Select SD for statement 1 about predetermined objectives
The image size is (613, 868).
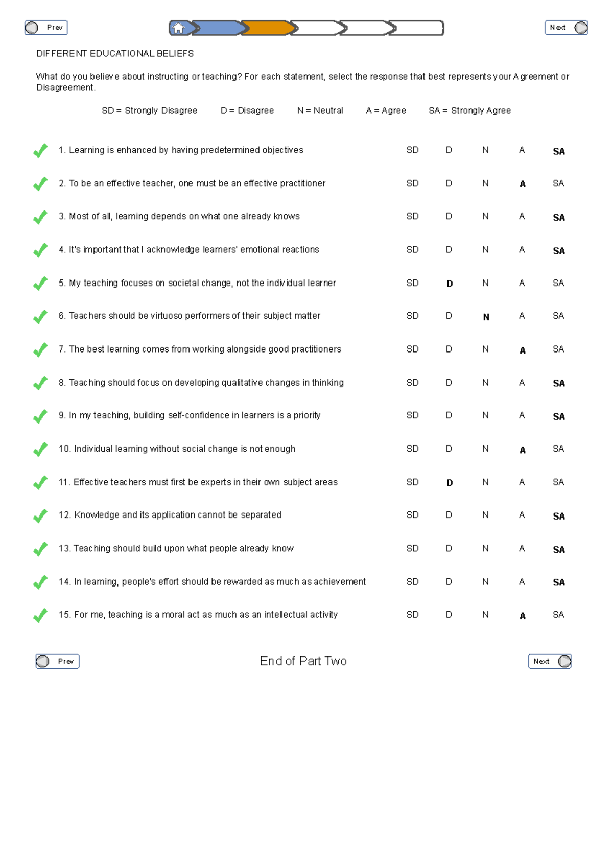pos(412,150)
